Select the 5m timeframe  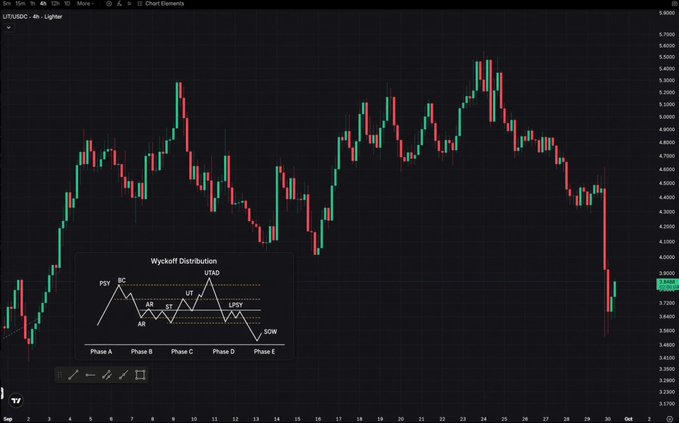point(6,3)
